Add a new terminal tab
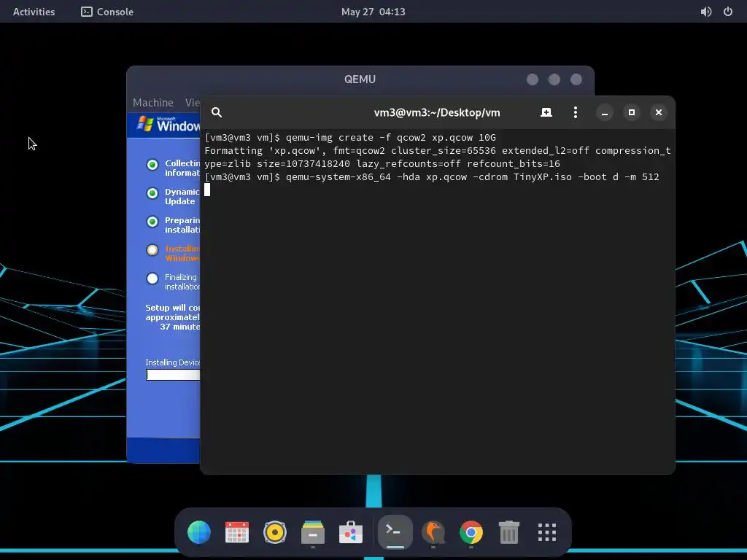 pos(546,112)
